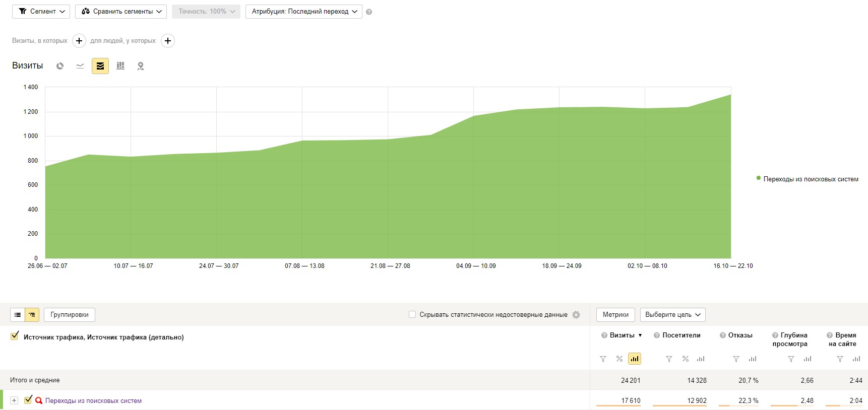Uncheck the Переходы из поисковых систем row checkbox
Viewport: 868px width, 410px height.
[28, 400]
